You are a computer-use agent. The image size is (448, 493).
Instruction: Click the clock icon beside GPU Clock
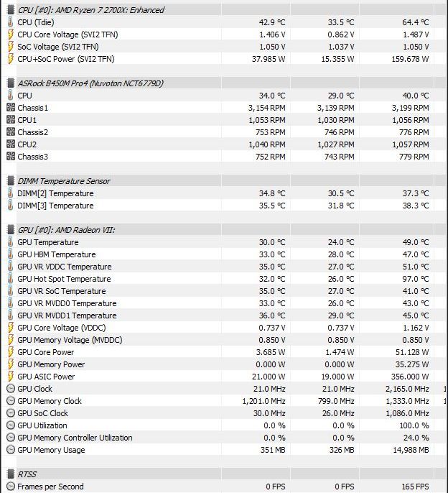click(x=11, y=389)
